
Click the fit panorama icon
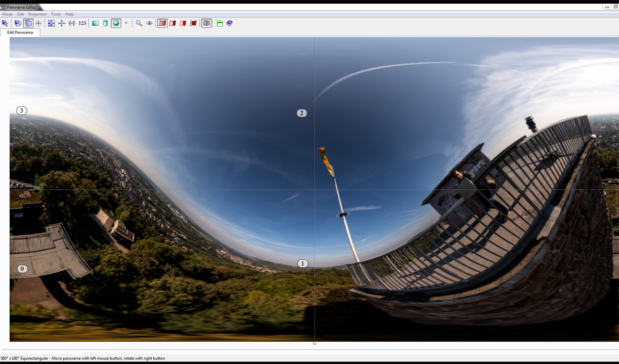point(51,23)
